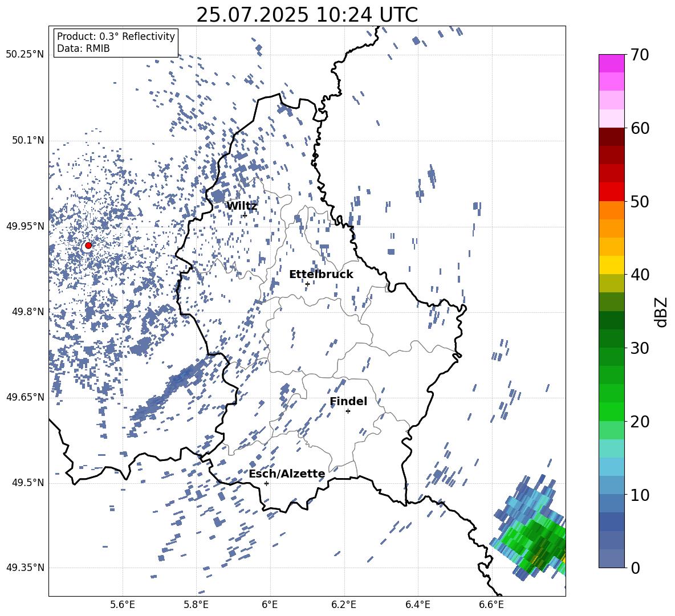Click the Esch/Alzette city label
The image size is (675, 616).
287,474
